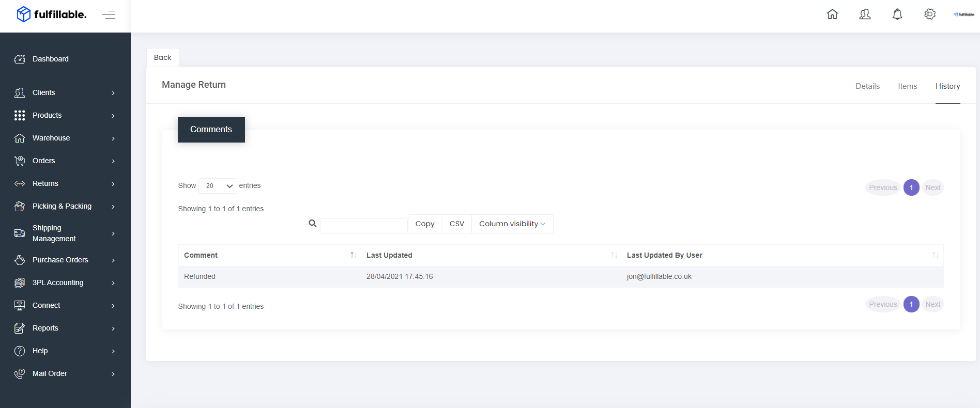Image resolution: width=980 pixels, height=408 pixels.
Task: Switch to the Details tab
Action: pos(867,86)
